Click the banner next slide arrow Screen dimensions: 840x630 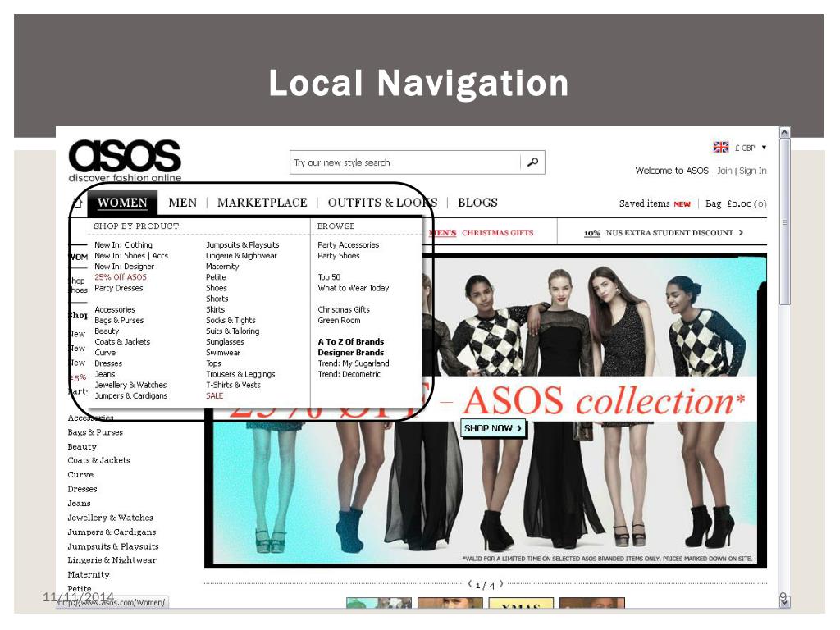(501, 583)
